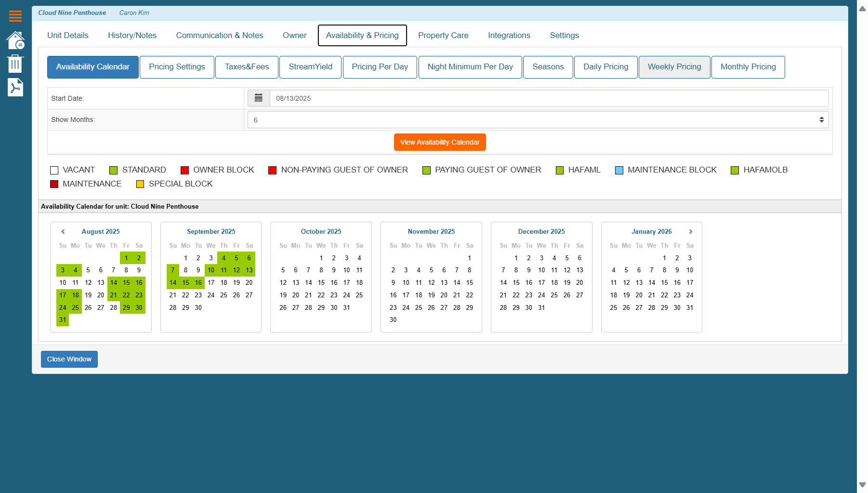Click November 30 in the calendar
The image size is (868, 493).
coord(393,320)
